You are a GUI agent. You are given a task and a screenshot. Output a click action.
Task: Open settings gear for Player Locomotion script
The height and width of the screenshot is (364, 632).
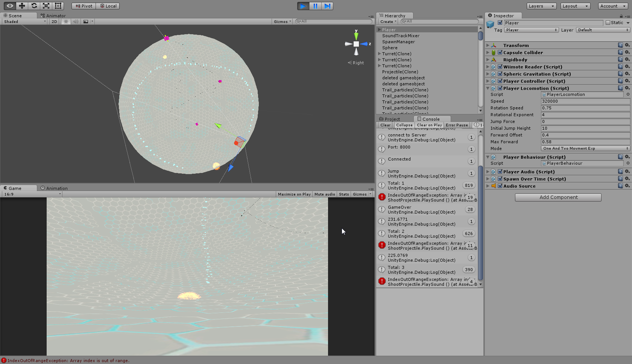(x=627, y=88)
